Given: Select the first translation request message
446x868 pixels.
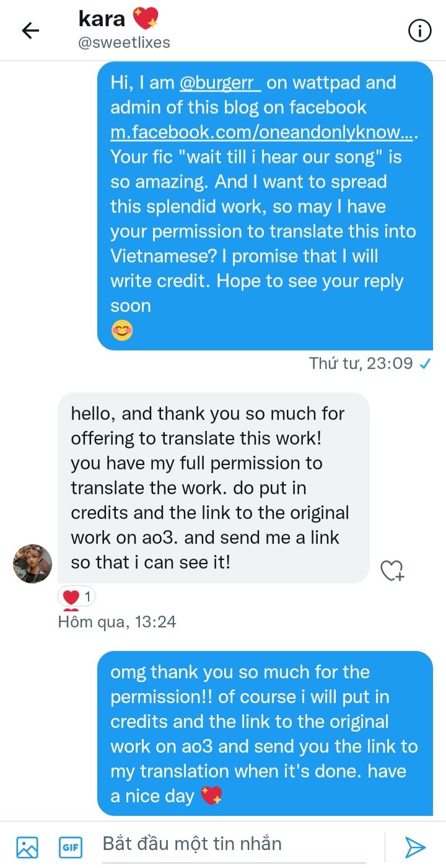Looking at the screenshot, I should (265, 206).
